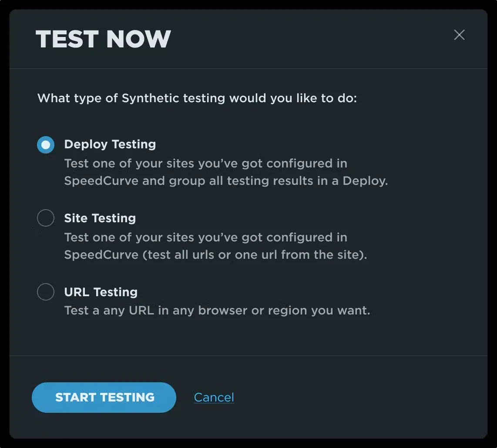
Task: Click the Site Testing label text
Action: 100,218
